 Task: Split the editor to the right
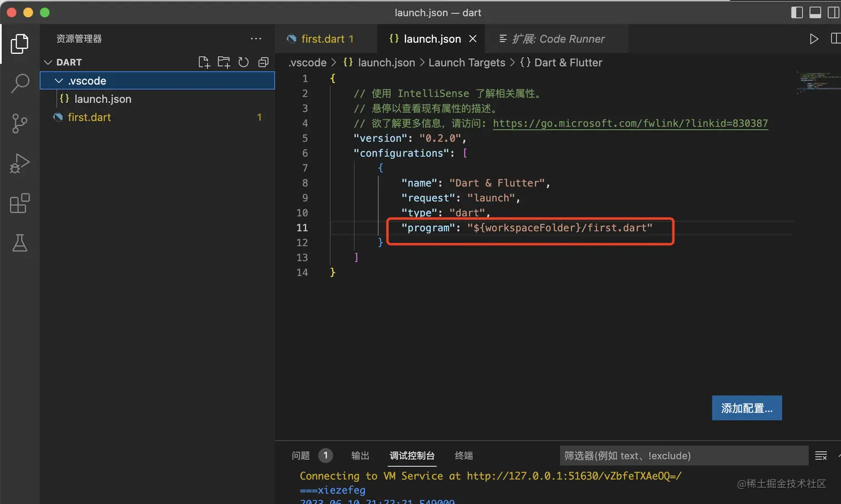(835, 38)
